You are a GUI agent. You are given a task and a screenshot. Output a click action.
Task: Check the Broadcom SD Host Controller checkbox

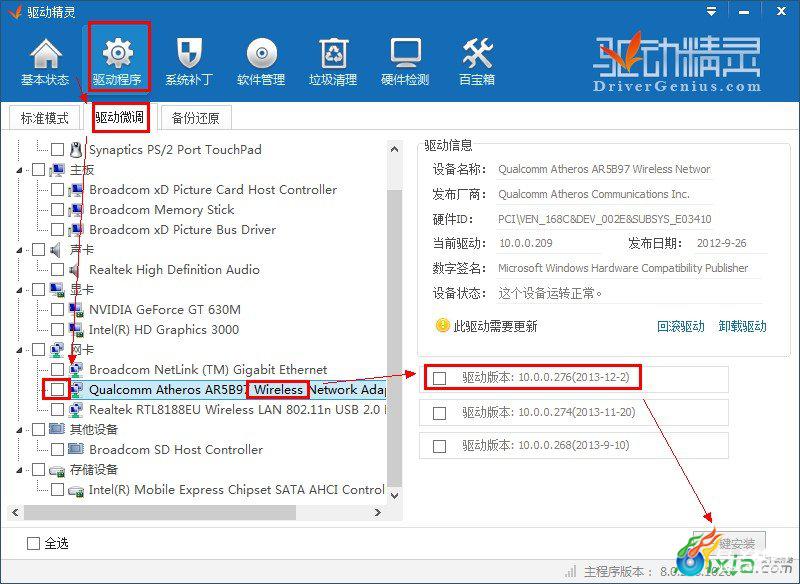[x=58, y=449]
